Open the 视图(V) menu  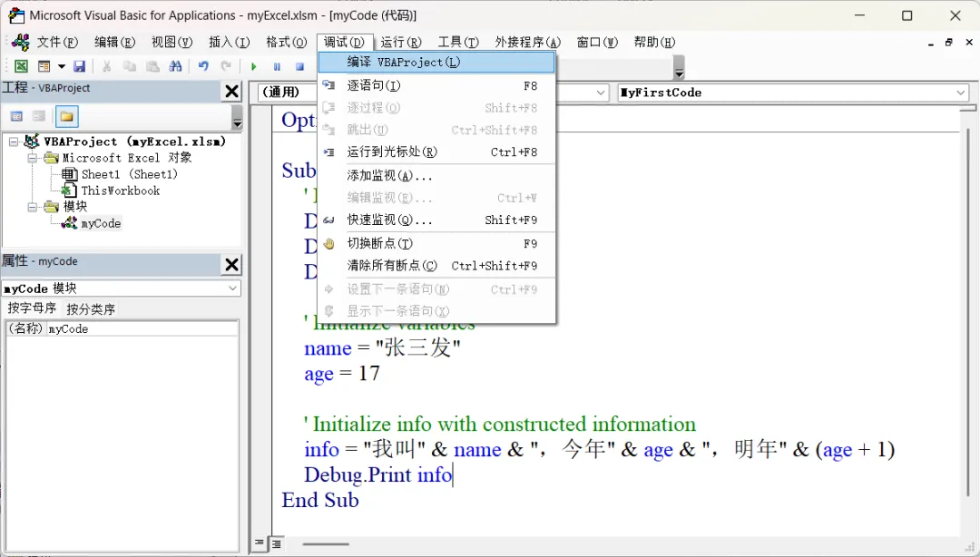pyautogui.click(x=171, y=42)
